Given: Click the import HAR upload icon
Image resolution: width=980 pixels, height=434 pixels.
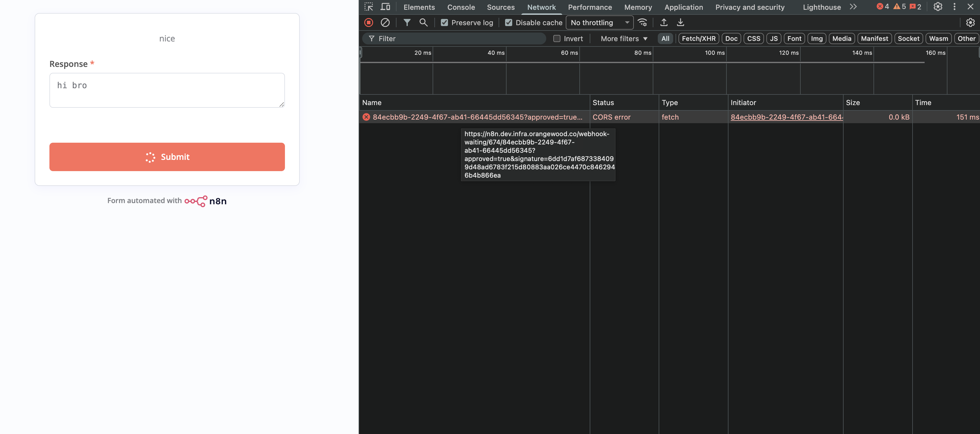Looking at the screenshot, I should pyautogui.click(x=663, y=22).
